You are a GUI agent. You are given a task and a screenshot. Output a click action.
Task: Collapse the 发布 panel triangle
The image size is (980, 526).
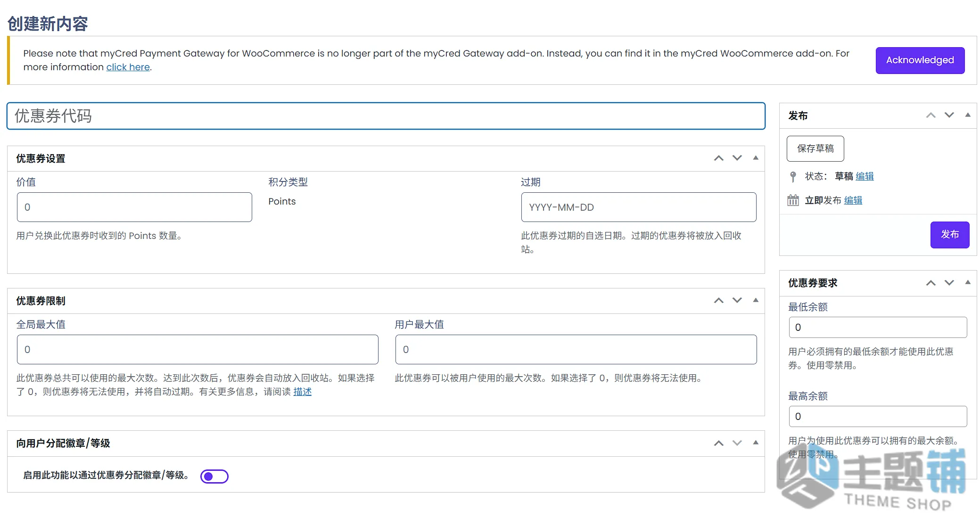(968, 115)
